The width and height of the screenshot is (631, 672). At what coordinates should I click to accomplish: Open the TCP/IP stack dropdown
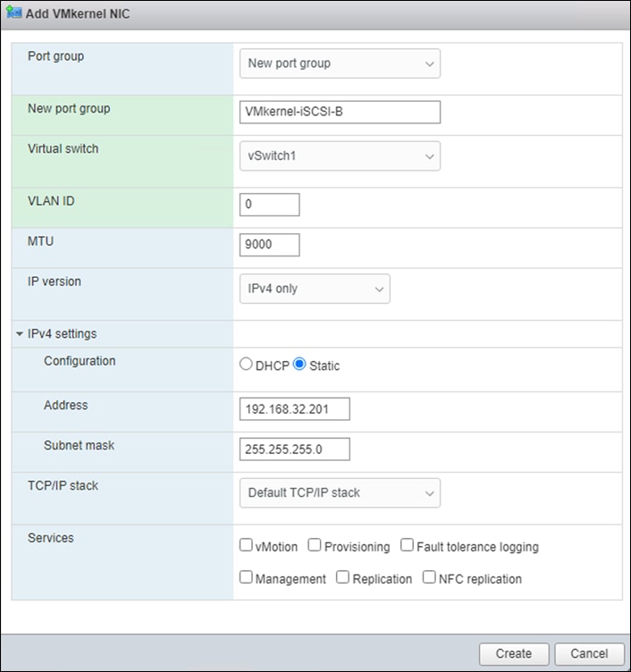pos(340,493)
